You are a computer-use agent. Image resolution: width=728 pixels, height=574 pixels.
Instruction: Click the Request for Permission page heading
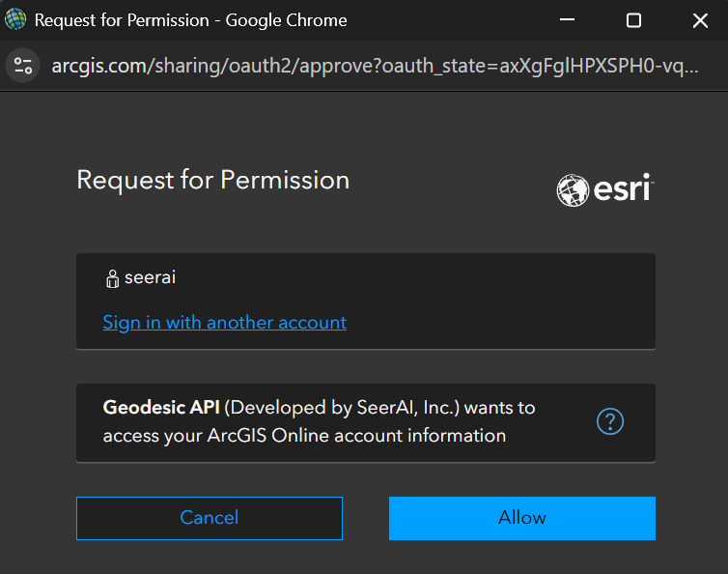(213, 180)
